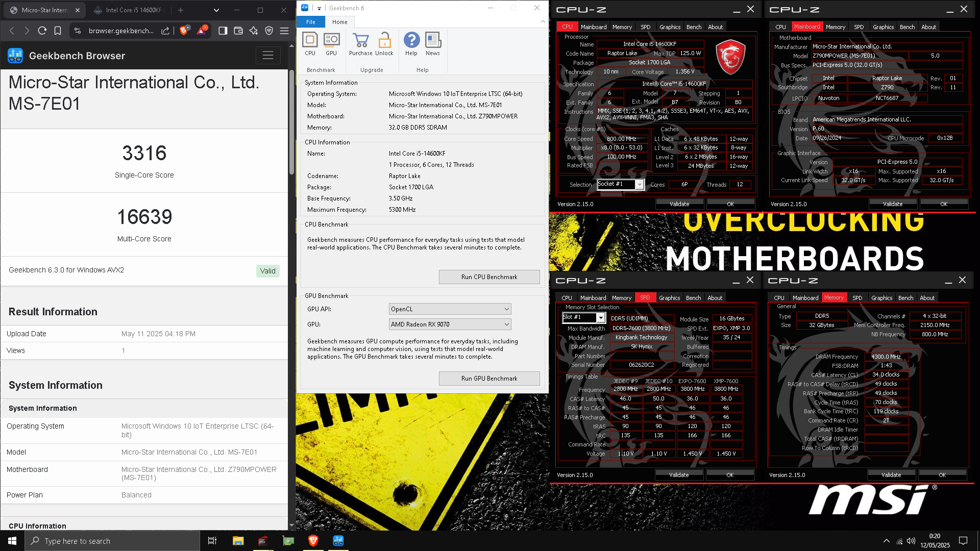The image size is (980, 551).
Task: Collapse the Geekbench ribbon with the chevron
Action: click(x=543, y=21)
